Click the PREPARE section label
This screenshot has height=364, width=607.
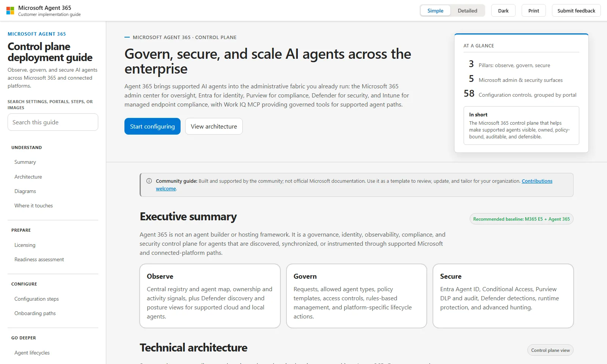21,230
